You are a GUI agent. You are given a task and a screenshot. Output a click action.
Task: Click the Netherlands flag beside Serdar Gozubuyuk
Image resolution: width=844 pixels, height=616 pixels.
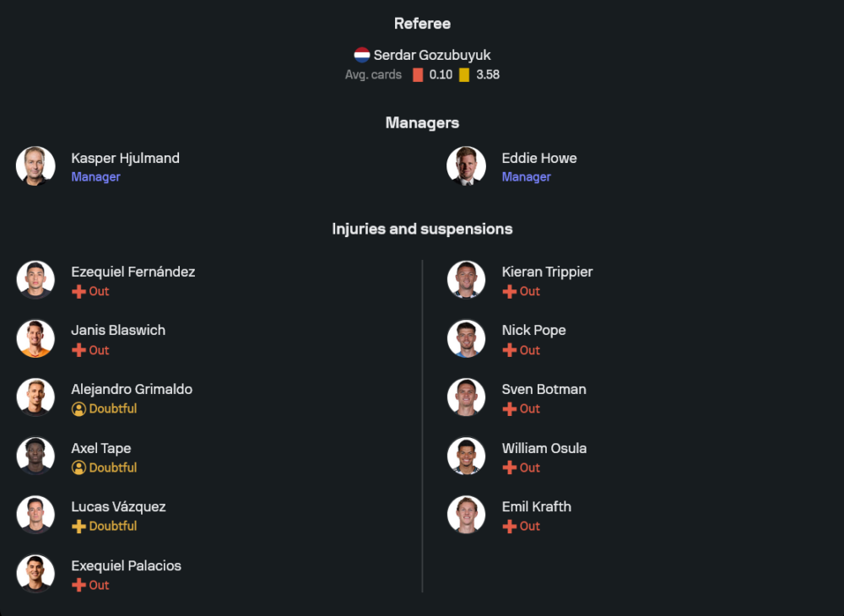[362, 56]
